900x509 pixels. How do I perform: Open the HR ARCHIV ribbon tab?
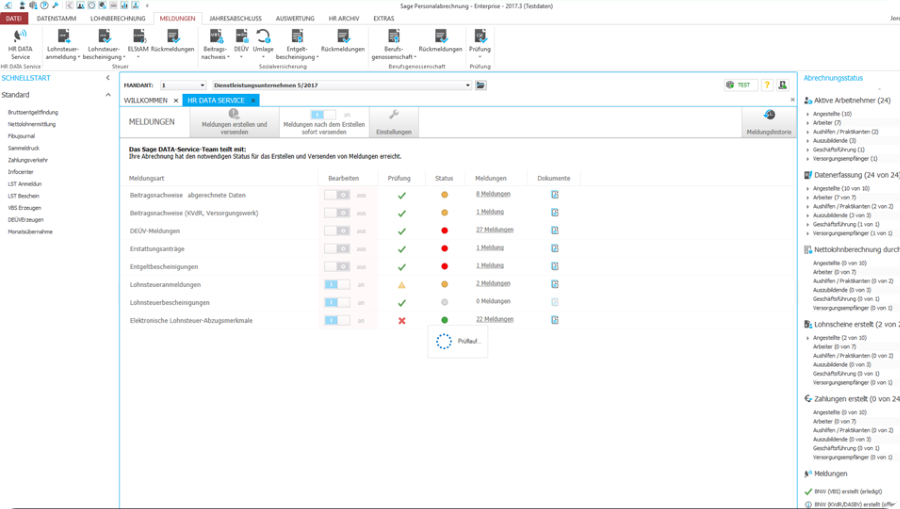click(344, 18)
